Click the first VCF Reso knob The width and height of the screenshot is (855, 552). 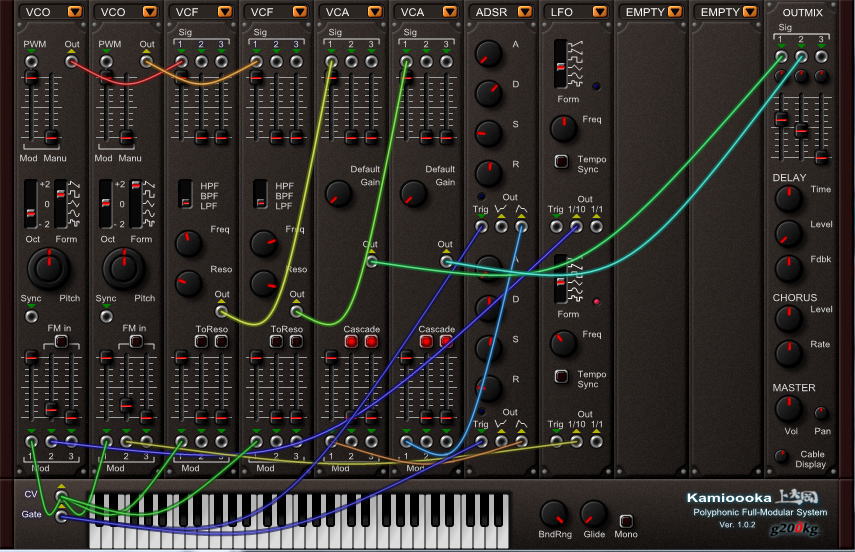pyautogui.click(x=188, y=283)
